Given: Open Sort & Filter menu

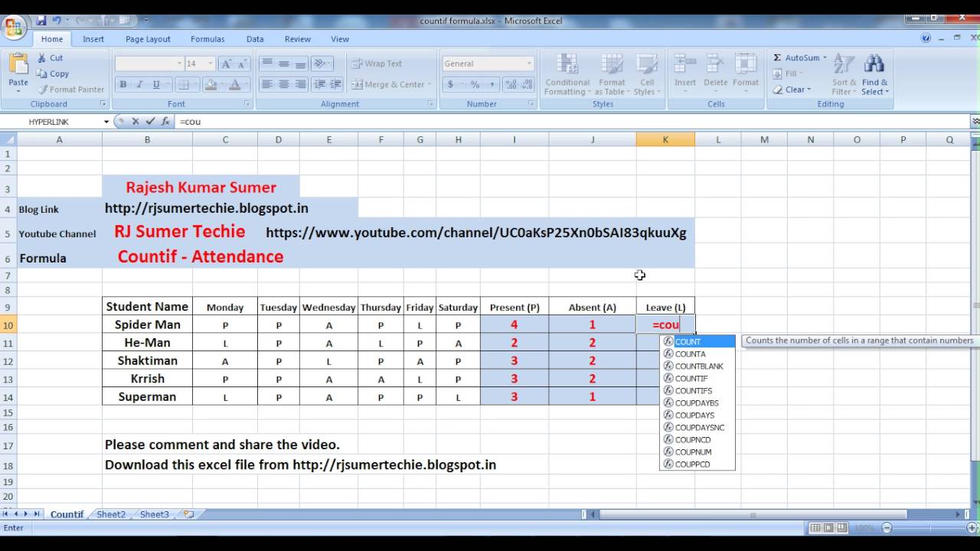Looking at the screenshot, I should click(x=844, y=75).
